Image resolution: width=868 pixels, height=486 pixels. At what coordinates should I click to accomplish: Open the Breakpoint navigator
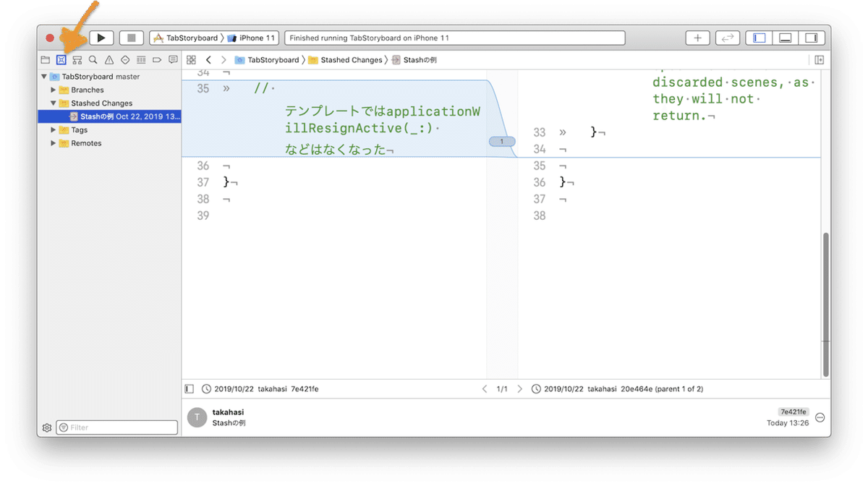[x=157, y=60]
